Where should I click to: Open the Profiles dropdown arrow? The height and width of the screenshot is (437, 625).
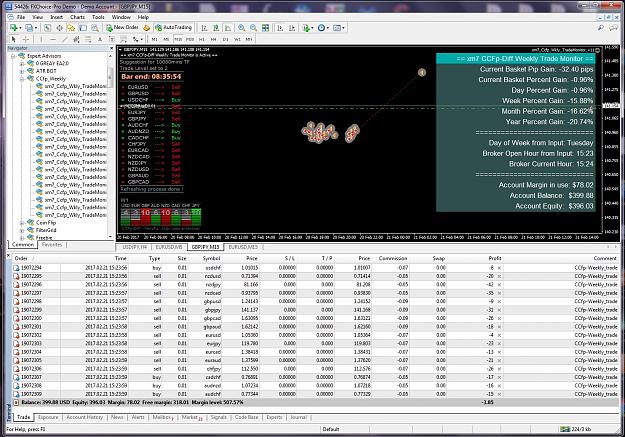[x=35, y=28]
